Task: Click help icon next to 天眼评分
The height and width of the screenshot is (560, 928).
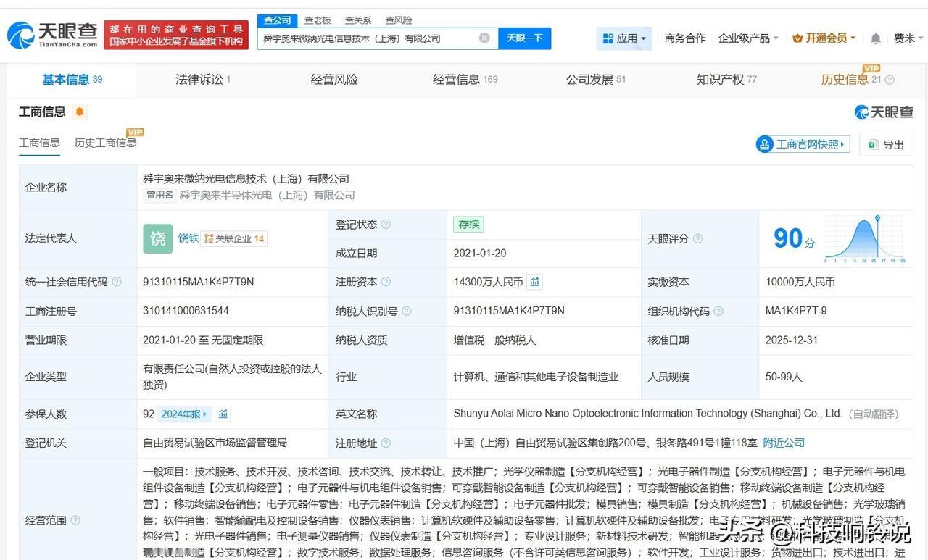Action: pyautogui.click(x=697, y=238)
